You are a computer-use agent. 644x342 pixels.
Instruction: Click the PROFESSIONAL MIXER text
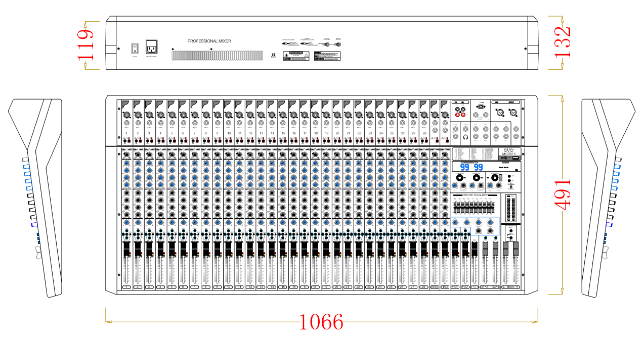(x=209, y=41)
